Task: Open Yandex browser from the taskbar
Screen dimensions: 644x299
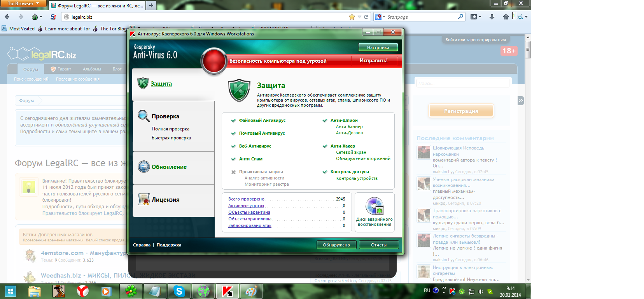Action: click(82, 291)
